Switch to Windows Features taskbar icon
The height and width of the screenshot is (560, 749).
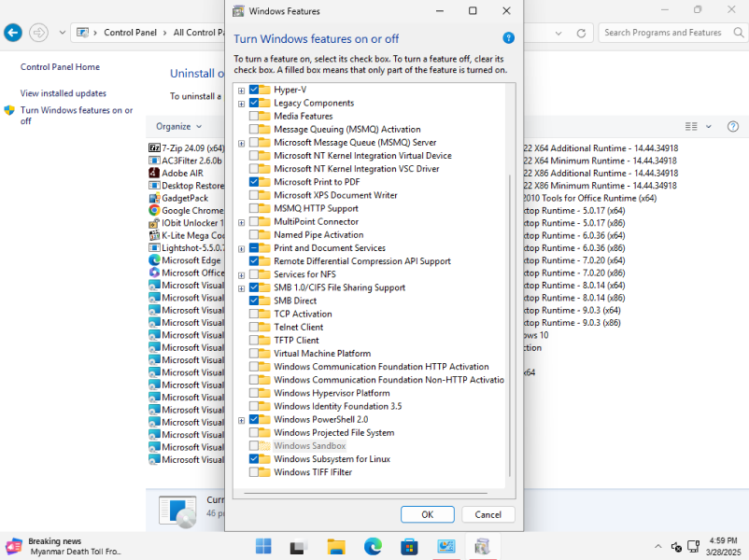(x=482, y=546)
